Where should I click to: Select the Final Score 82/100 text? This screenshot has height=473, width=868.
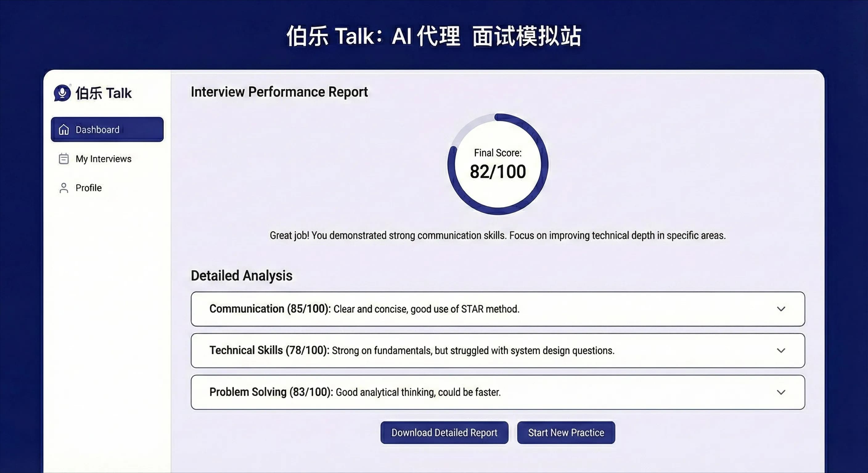click(497, 171)
